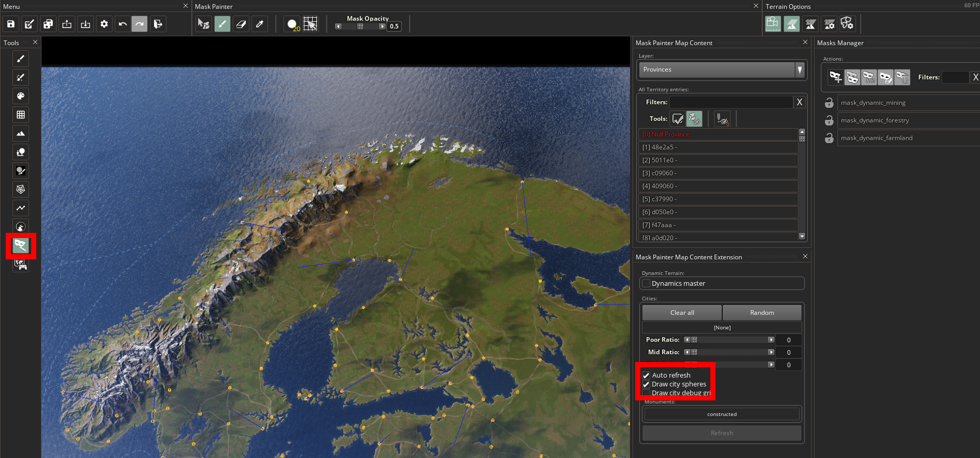Select the [3] c09060 territory entry

click(x=718, y=173)
